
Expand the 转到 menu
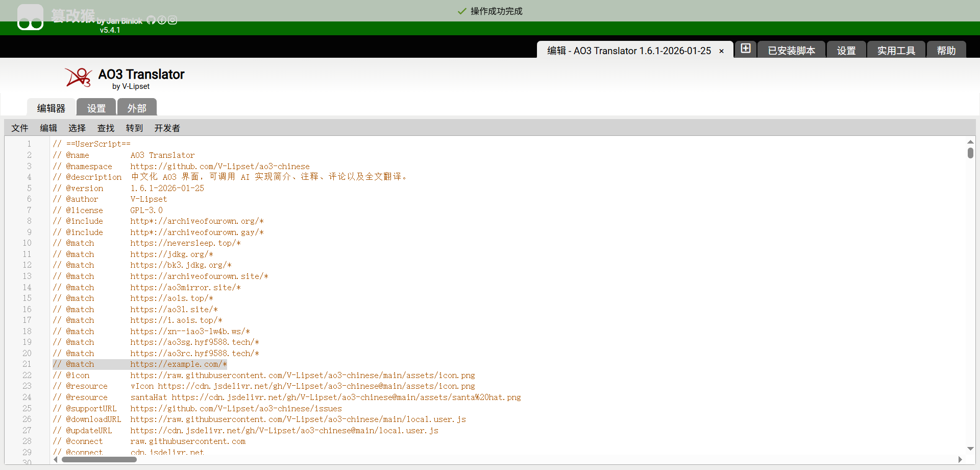point(134,128)
